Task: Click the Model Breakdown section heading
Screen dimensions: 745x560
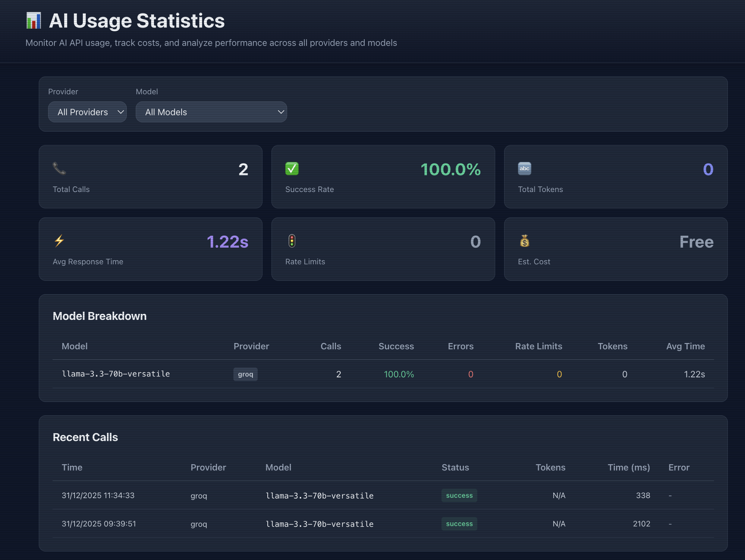Action: tap(100, 316)
